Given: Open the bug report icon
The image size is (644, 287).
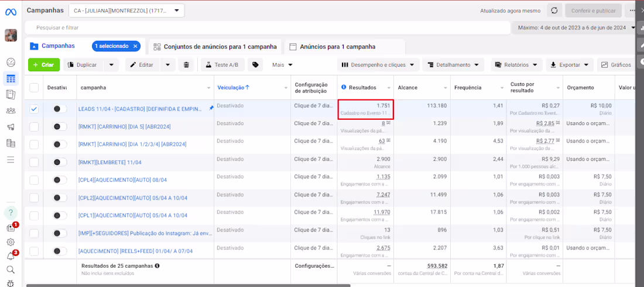Looking at the screenshot, I should (11, 283).
